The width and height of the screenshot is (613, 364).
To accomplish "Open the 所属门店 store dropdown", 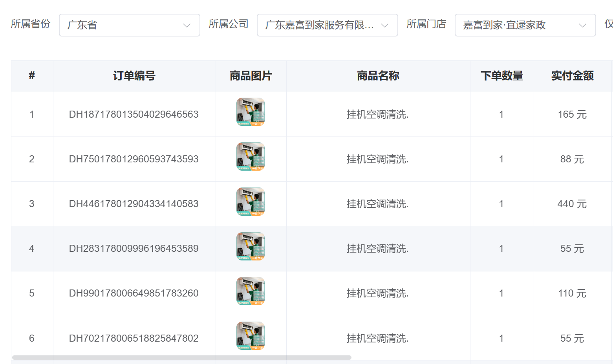I will 525,25.
